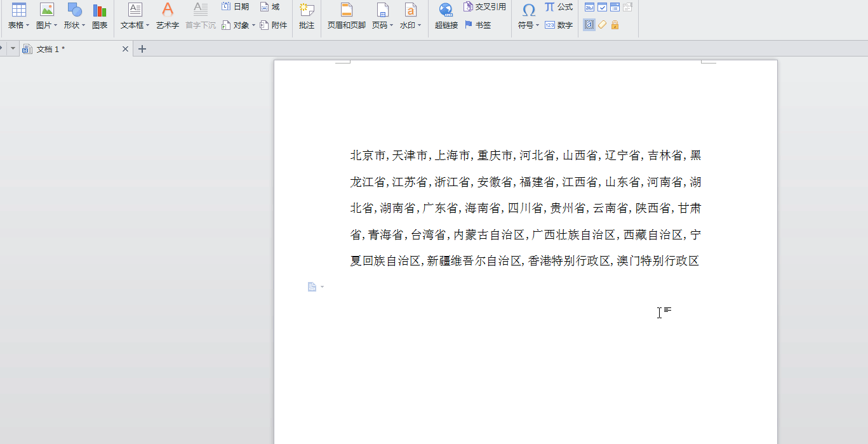Image resolution: width=868 pixels, height=444 pixels.
Task: Expand the 页码 dropdown arrow
Action: pos(391,25)
